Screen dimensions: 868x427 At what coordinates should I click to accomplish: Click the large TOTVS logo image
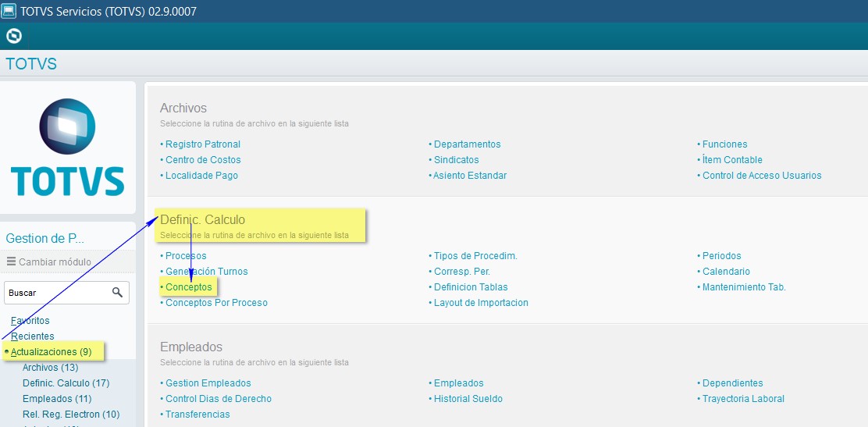tap(68, 148)
